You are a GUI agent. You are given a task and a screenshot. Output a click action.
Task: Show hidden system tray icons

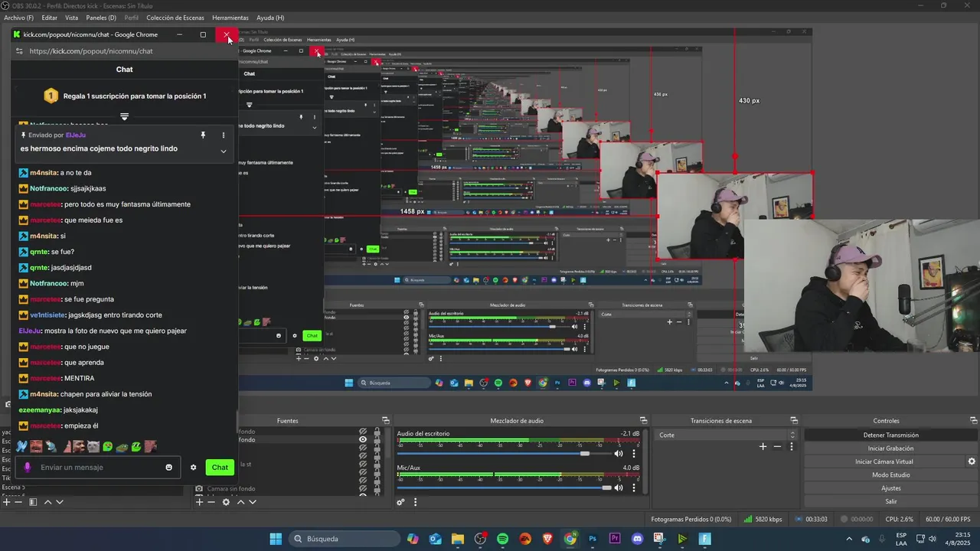(x=848, y=539)
